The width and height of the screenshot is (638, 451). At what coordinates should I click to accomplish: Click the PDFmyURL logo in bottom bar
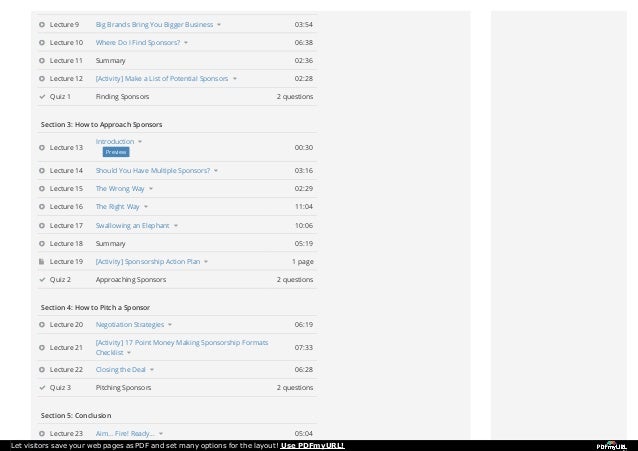pyautogui.click(x=612, y=446)
